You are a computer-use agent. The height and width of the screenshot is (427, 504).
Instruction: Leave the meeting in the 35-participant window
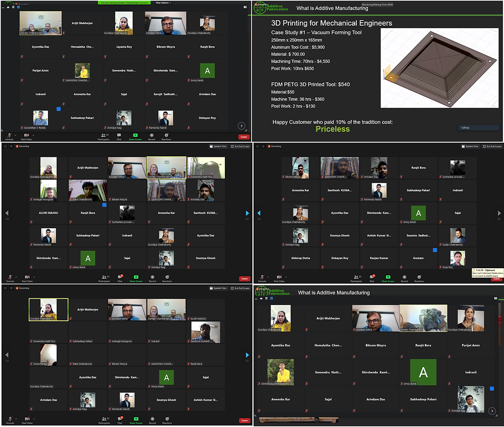click(x=243, y=137)
